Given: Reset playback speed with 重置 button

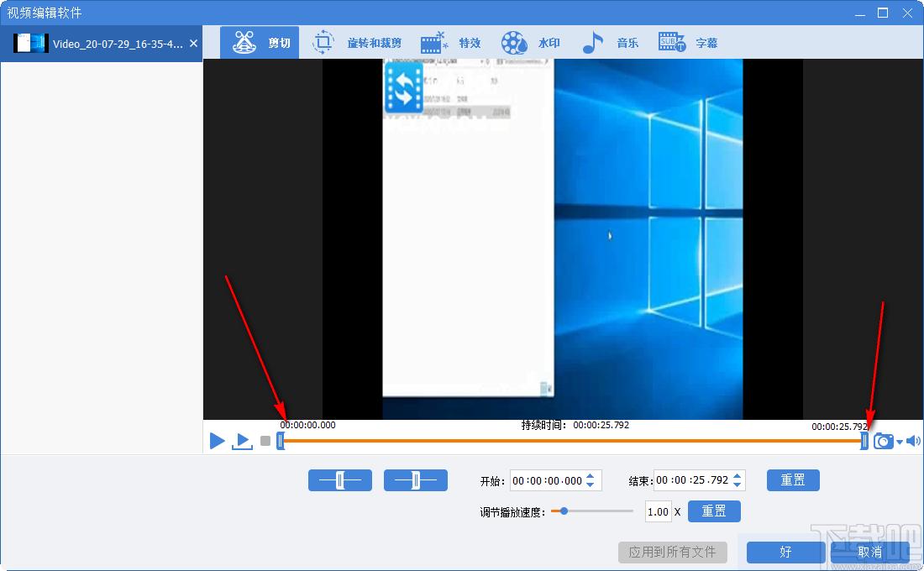Looking at the screenshot, I should tap(714, 511).
